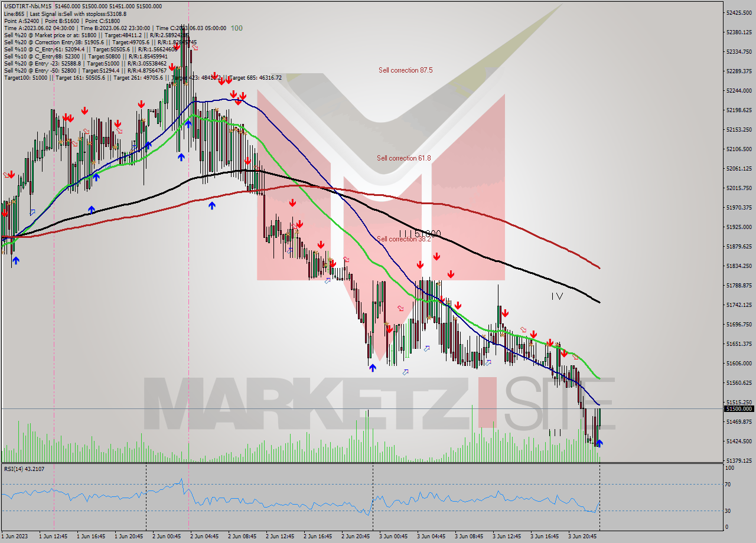Click the 51424.500 price axis label
Image resolution: width=756 pixels, height=543 pixels.
point(738,441)
